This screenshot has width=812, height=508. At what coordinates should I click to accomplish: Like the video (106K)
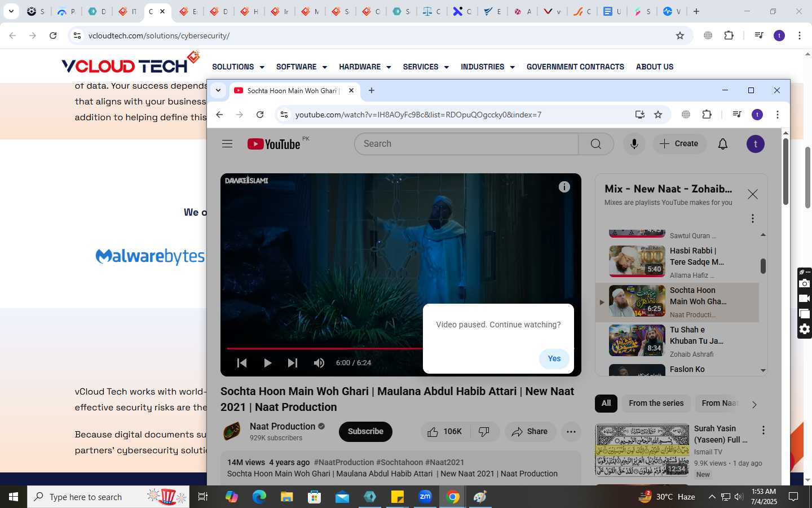pyautogui.click(x=445, y=432)
